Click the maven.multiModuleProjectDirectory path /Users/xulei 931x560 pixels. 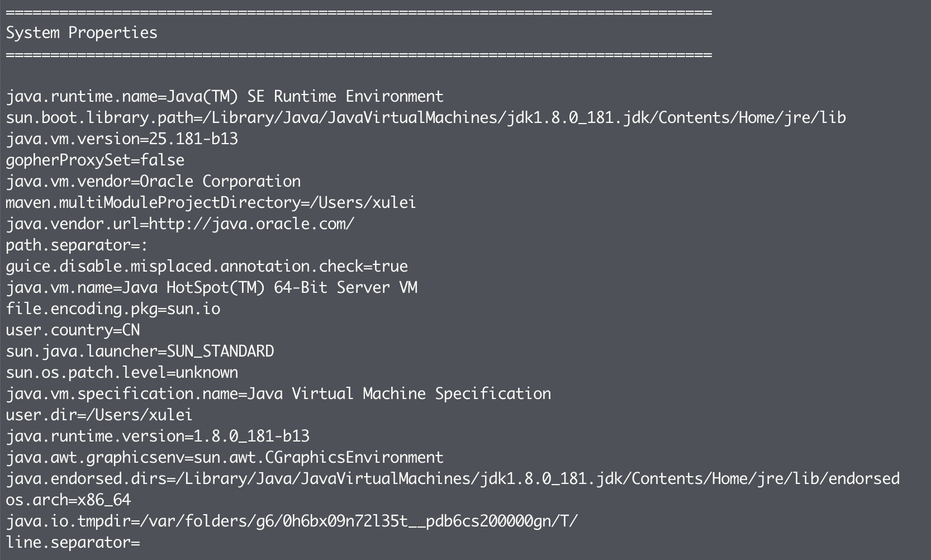pyautogui.click(x=367, y=203)
